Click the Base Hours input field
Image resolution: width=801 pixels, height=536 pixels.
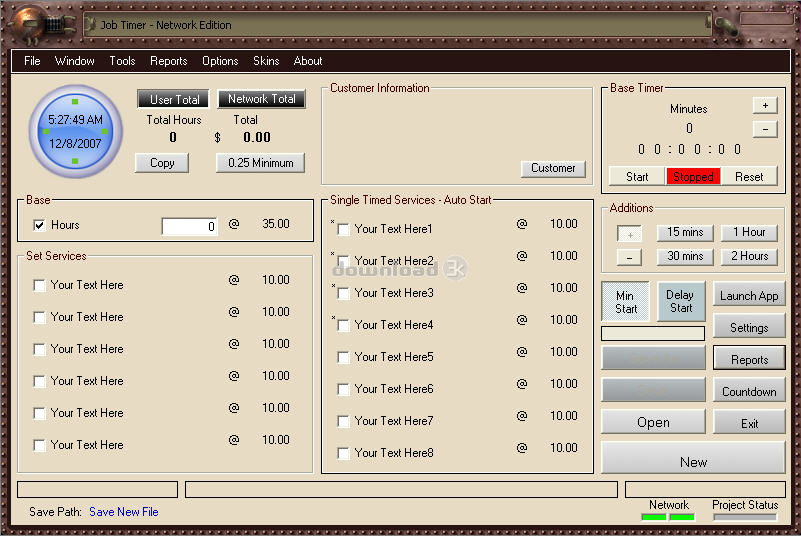(190, 226)
